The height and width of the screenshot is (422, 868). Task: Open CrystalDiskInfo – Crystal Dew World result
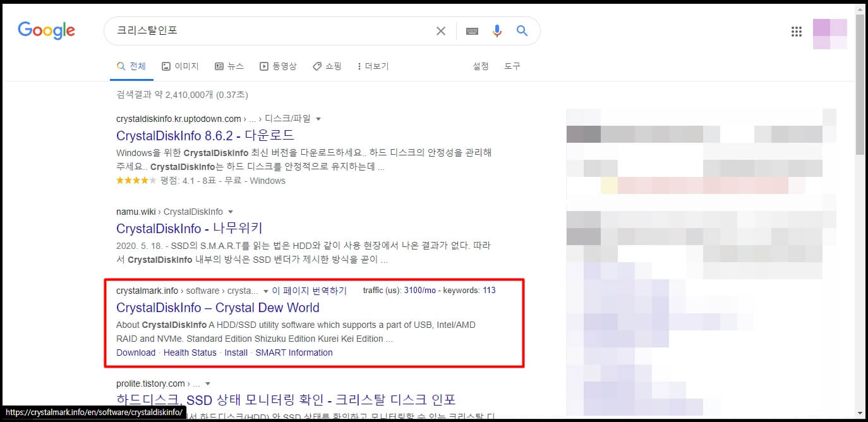coord(218,308)
